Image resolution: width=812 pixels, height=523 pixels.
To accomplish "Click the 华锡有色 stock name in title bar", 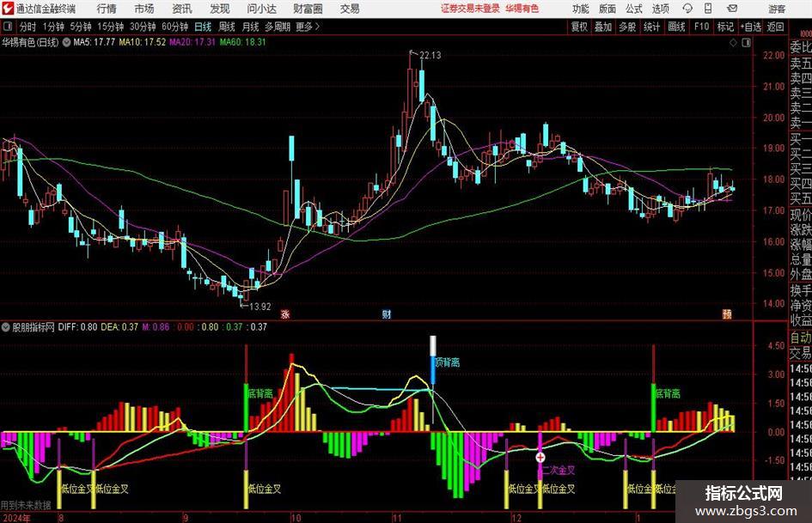I will [x=522, y=9].
